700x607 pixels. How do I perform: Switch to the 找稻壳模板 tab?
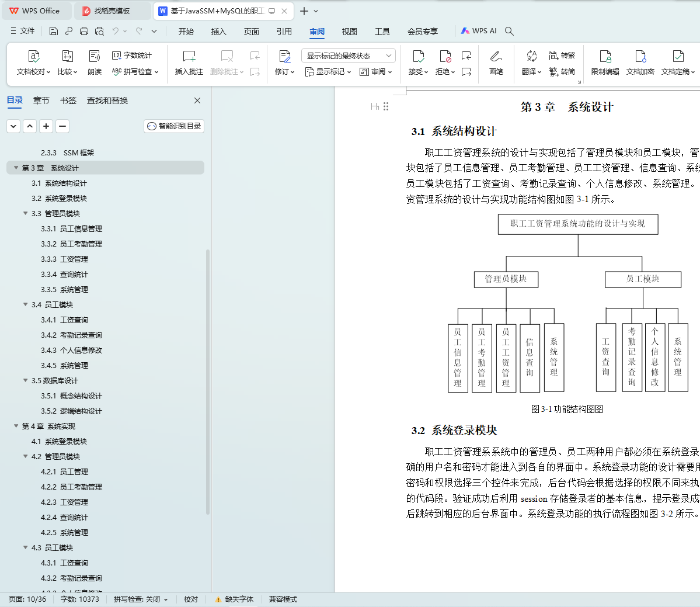[x=112, y=11]
